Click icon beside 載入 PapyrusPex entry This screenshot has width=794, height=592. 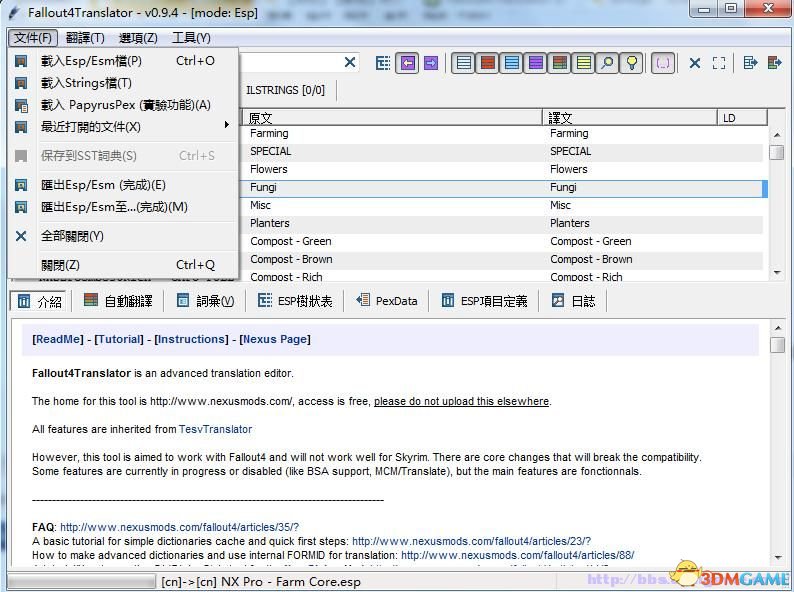[21, 105]
